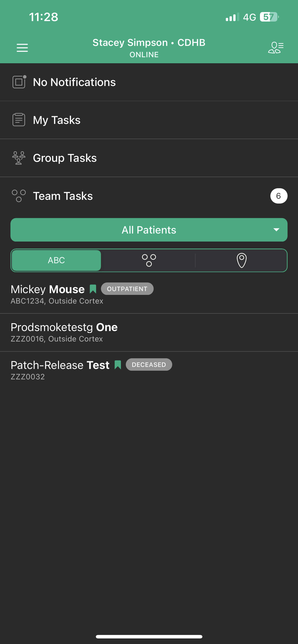Open Group Tasks
The width and height of the screenshot is (298, 644).
tap(65, 158)
